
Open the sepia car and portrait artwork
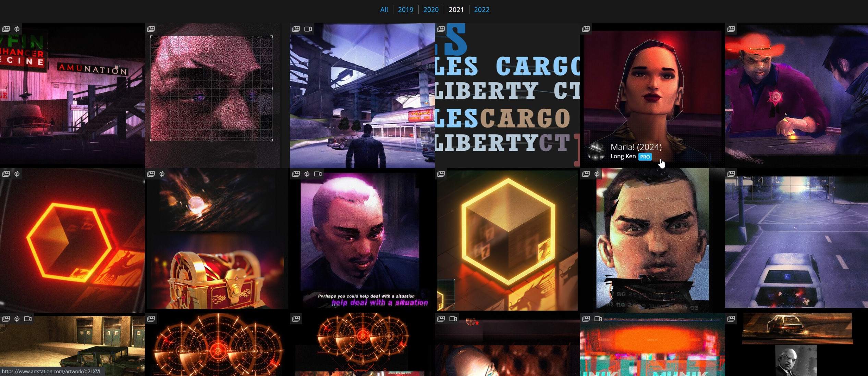[796, 344]
